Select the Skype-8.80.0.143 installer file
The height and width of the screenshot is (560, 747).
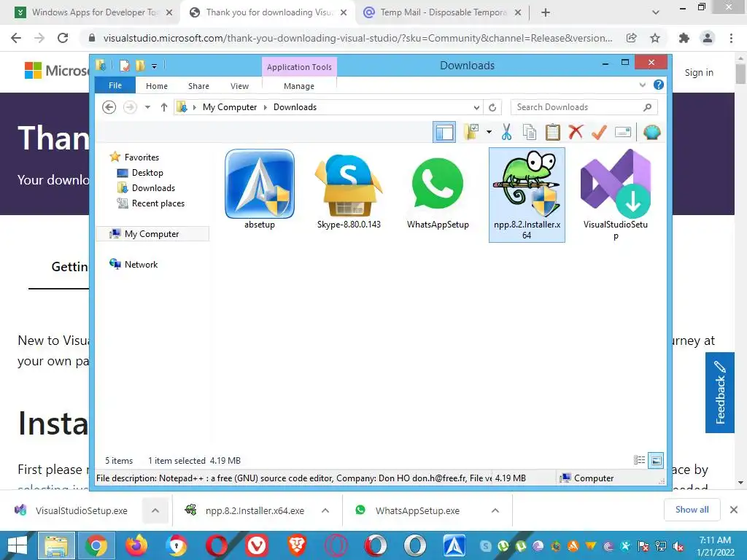(349, 190)
